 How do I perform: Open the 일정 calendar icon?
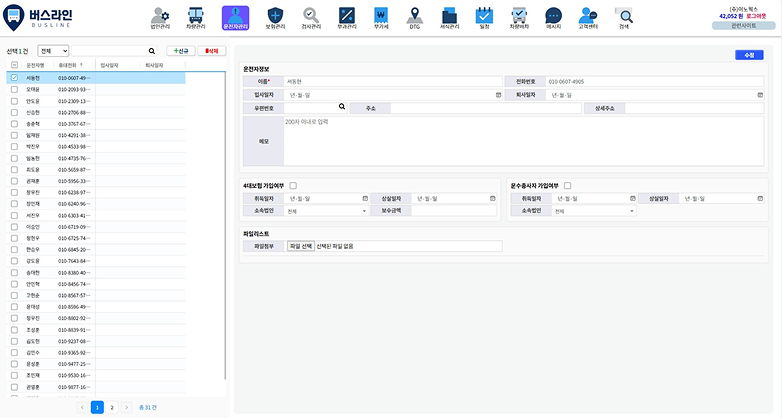point(484,16)
